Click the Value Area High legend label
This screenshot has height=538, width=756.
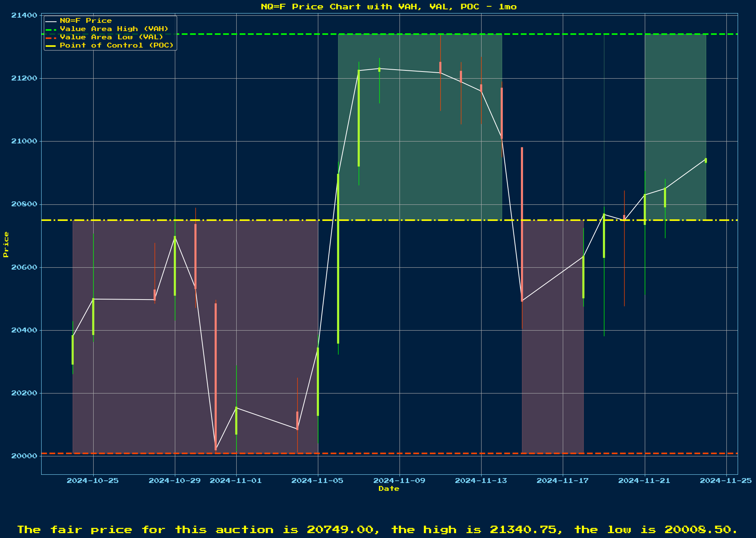click(x=114, y=29)
